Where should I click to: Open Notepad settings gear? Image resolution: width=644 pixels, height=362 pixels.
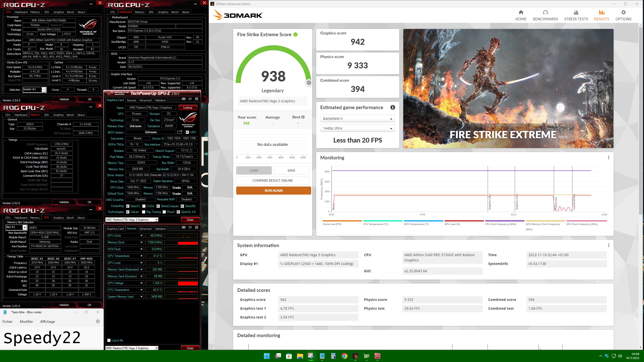tap(98, 321)
